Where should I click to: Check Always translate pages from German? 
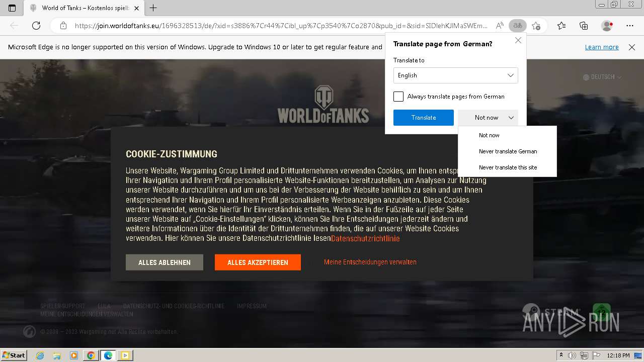tap(398, 97)
